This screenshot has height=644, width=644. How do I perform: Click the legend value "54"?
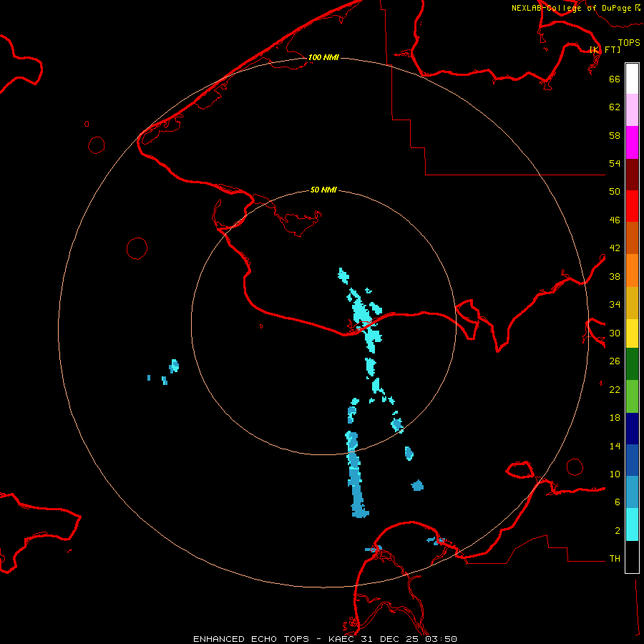click(615, 163)
